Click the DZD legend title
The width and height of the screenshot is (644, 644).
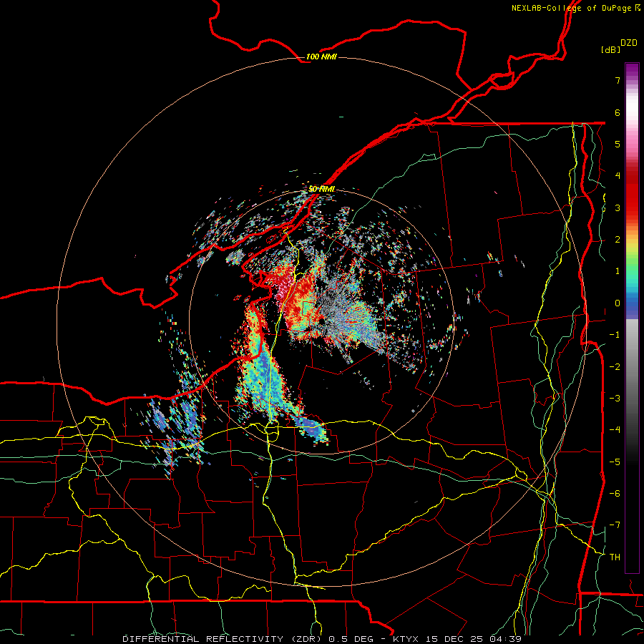(629, 43)
